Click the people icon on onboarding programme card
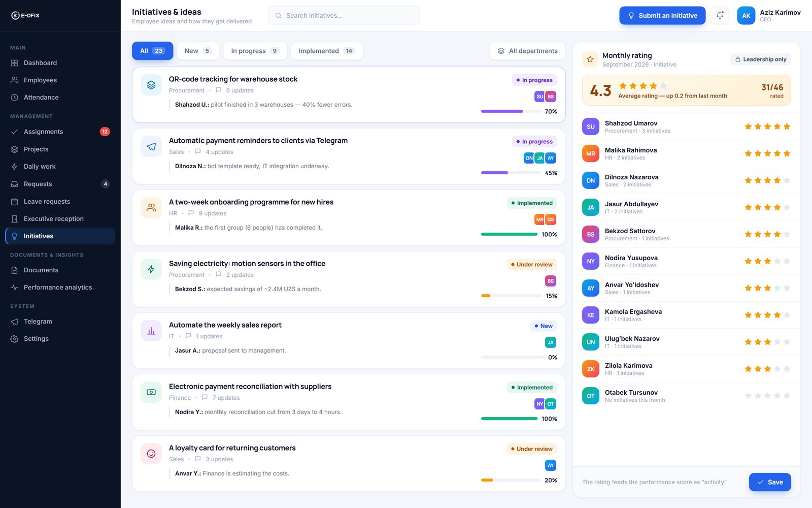This screenshot has width=812, height=508. [151, 208]
